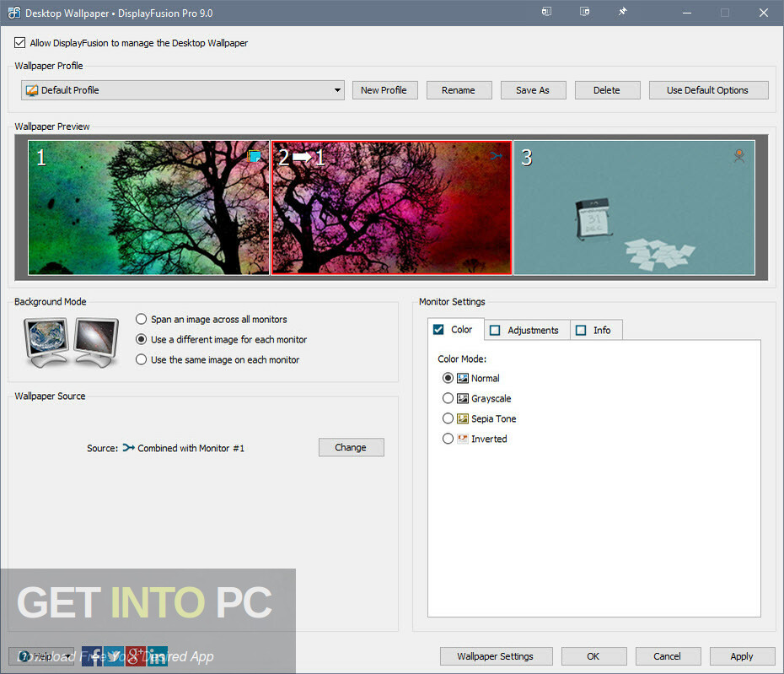Select Use a different image for each monitor
The image size is (784, 674).
click(x=141, y=339)
